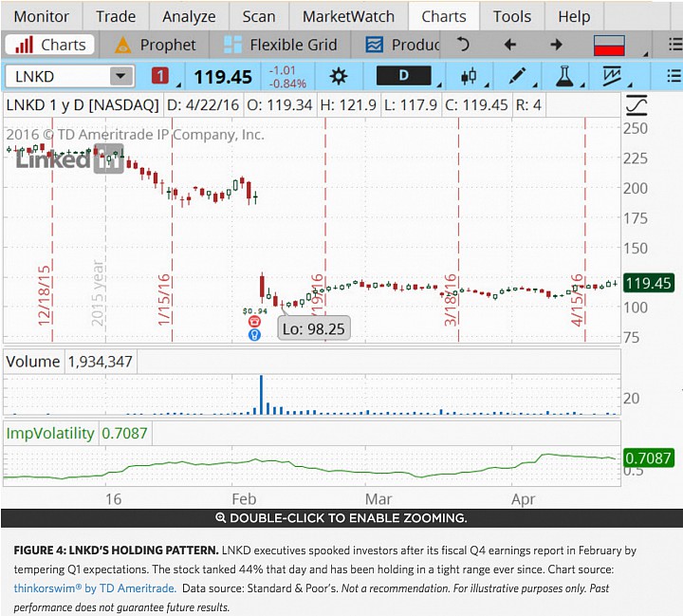Click the red phone event marker icon
Screen dimensions: 683x616
click(254, 322)
